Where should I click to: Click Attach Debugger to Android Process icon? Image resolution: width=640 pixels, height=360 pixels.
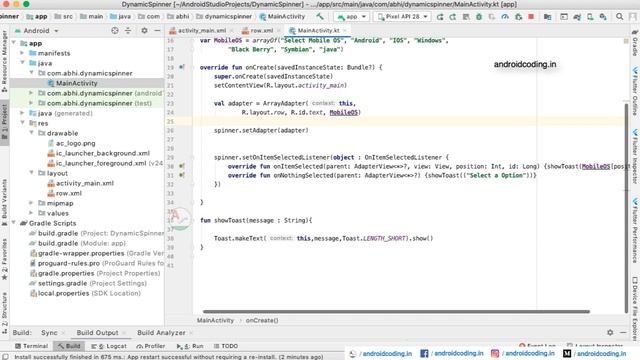(x=518, y=17)
